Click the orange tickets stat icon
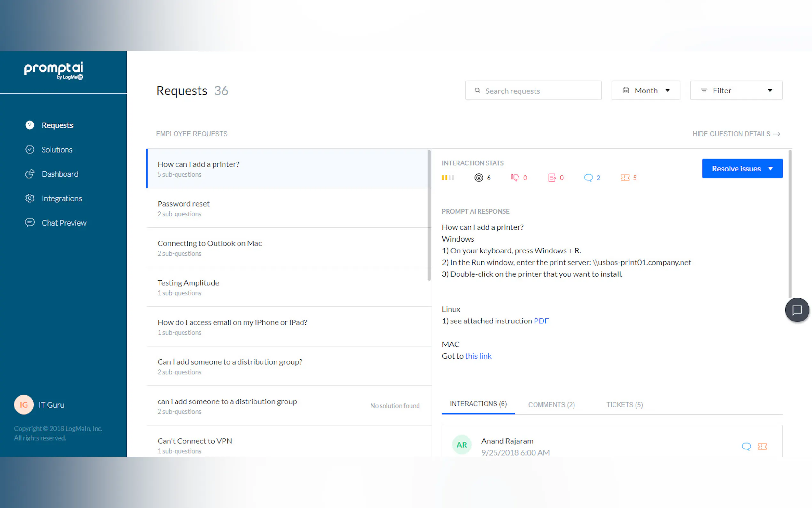812x508 pixels. tap(625, 178)
